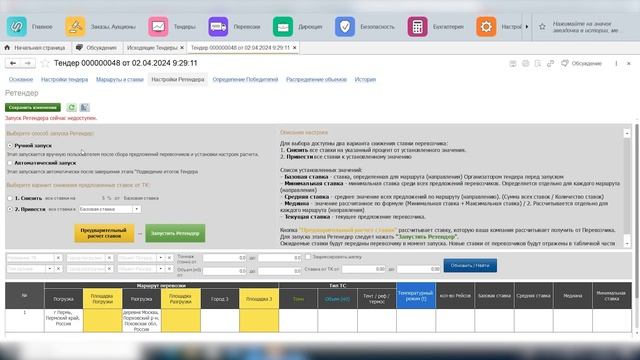Open the Настройки тендера tab

pos(64,80)
